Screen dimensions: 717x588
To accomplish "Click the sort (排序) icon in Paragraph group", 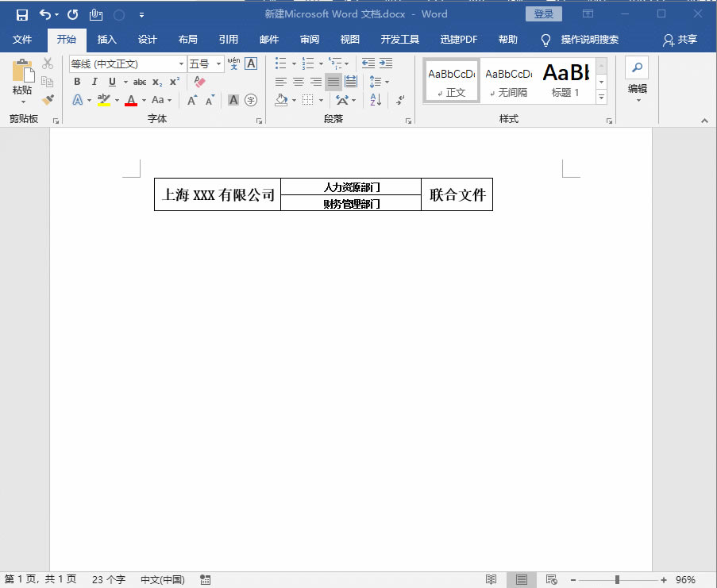I will pyautogui.click(x=376, y=101).
